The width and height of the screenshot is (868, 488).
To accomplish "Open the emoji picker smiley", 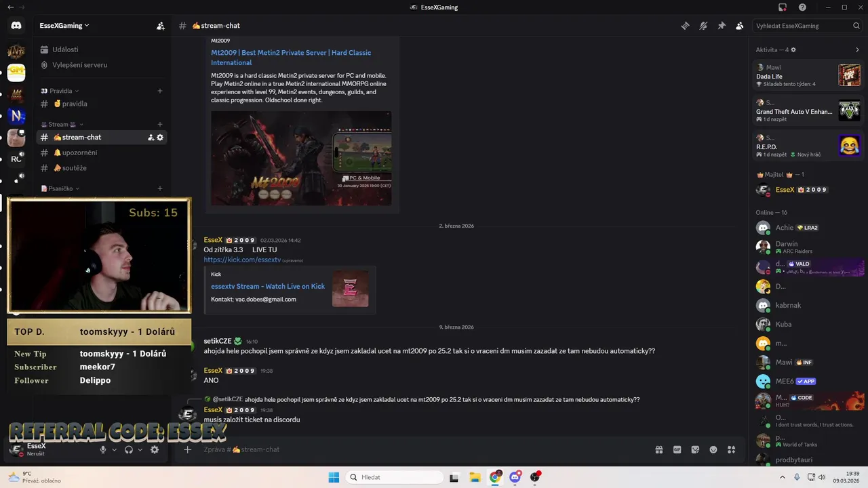I will [x=713, y=449].
